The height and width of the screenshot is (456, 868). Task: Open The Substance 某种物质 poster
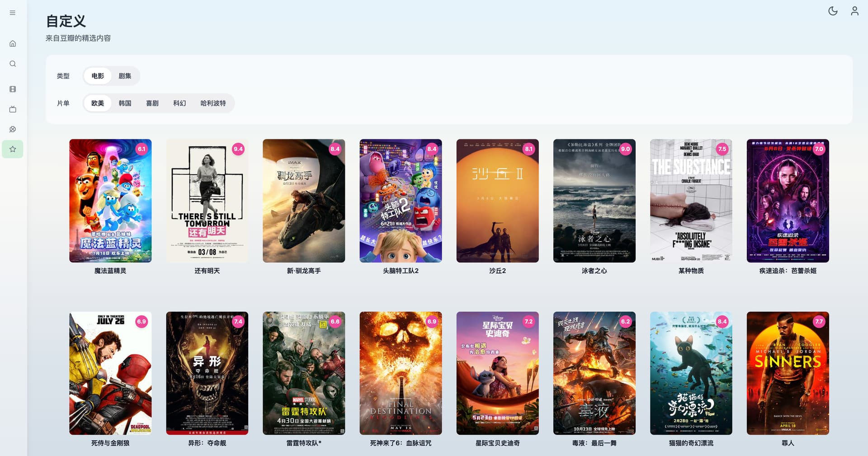691,201
